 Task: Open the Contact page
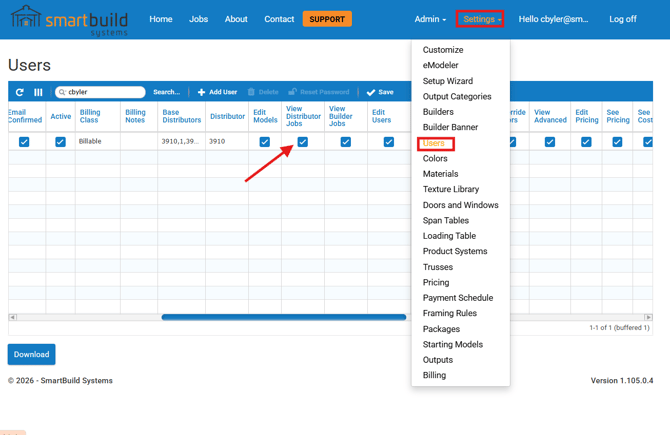coord(279,19)
